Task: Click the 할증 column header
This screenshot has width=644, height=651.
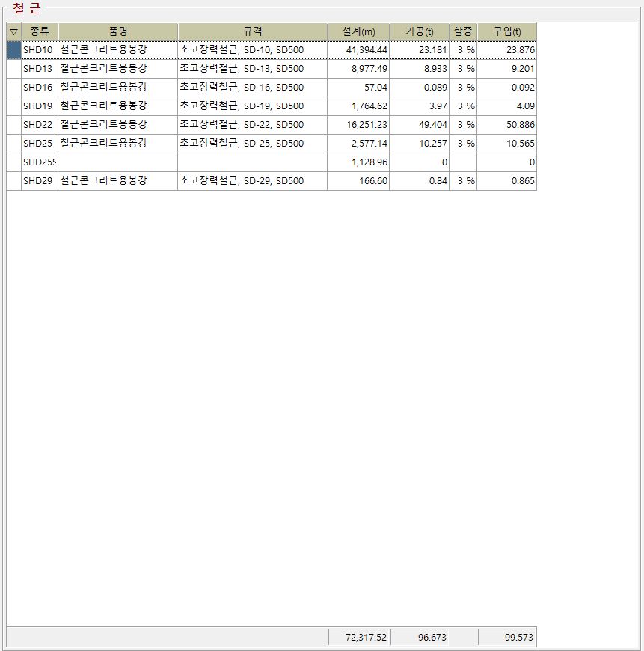Action: 463,32
